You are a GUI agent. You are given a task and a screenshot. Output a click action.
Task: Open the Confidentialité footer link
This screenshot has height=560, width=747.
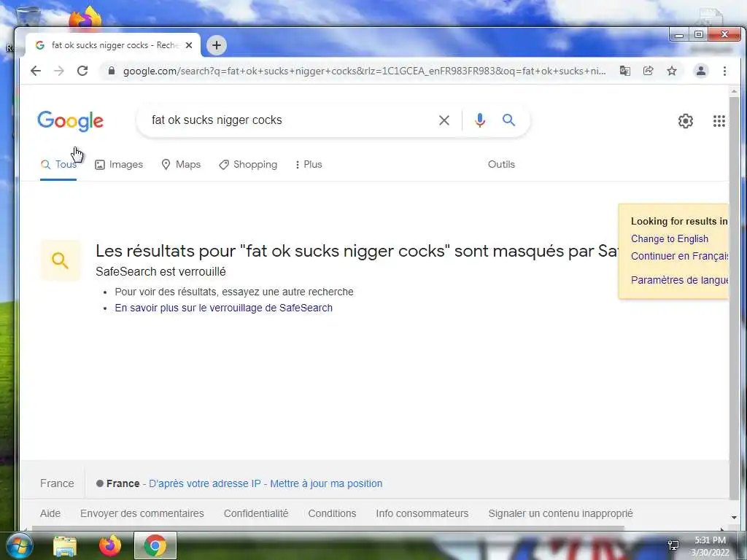256,514
